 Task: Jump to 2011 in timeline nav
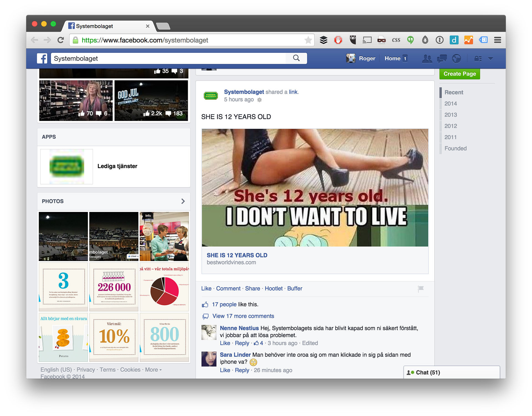pos(451,137)
